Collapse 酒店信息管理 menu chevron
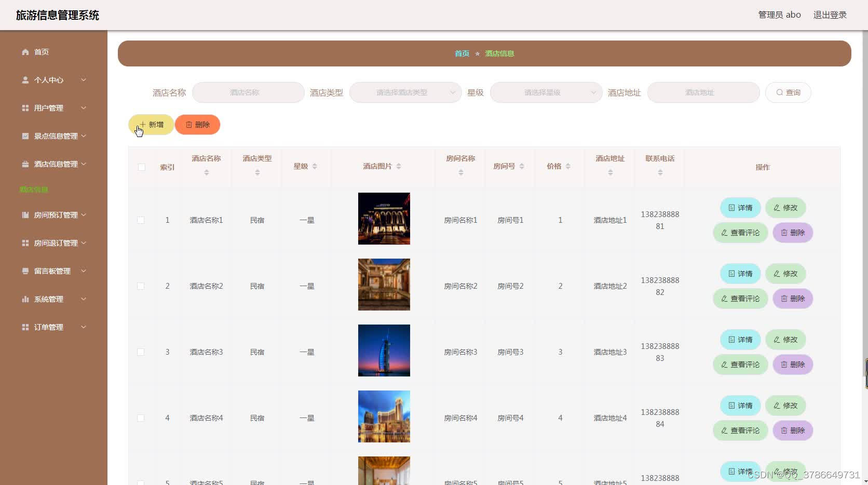 point(84,164)
